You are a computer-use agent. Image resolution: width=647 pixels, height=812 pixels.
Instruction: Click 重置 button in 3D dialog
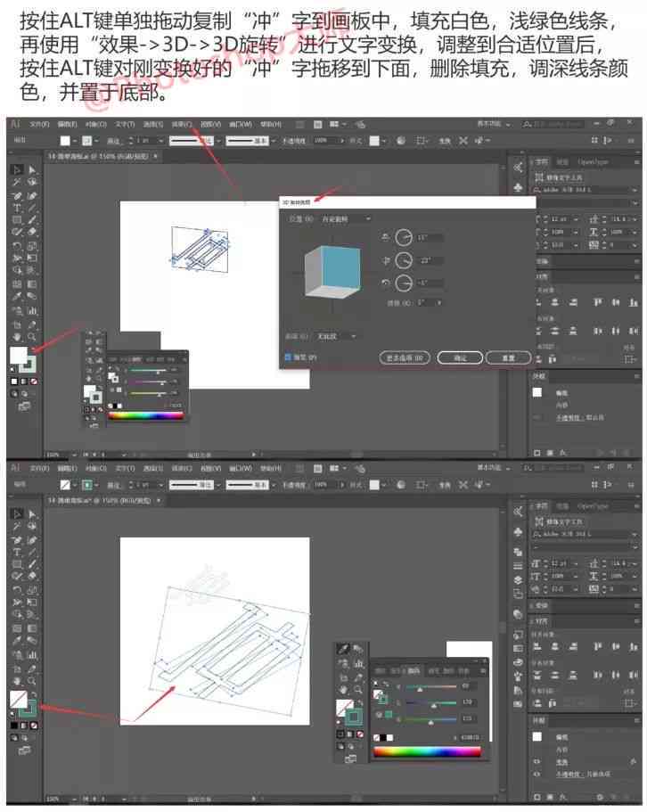tap(509, 357)
